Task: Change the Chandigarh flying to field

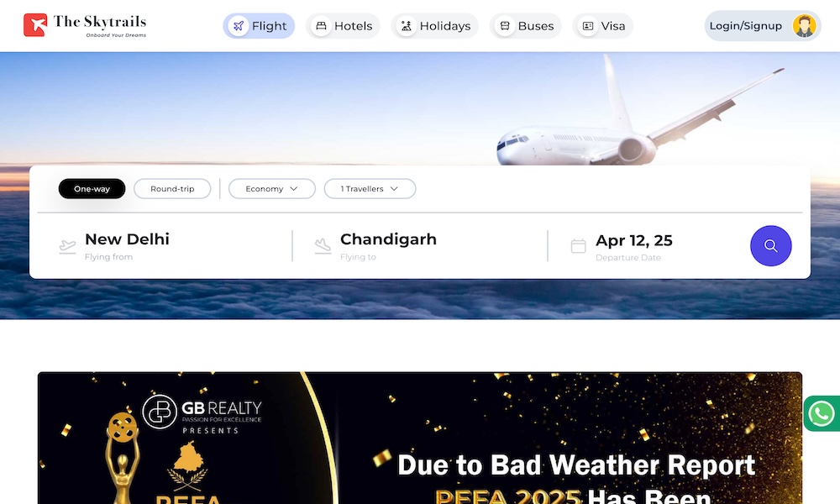Action: pos(388,246)
